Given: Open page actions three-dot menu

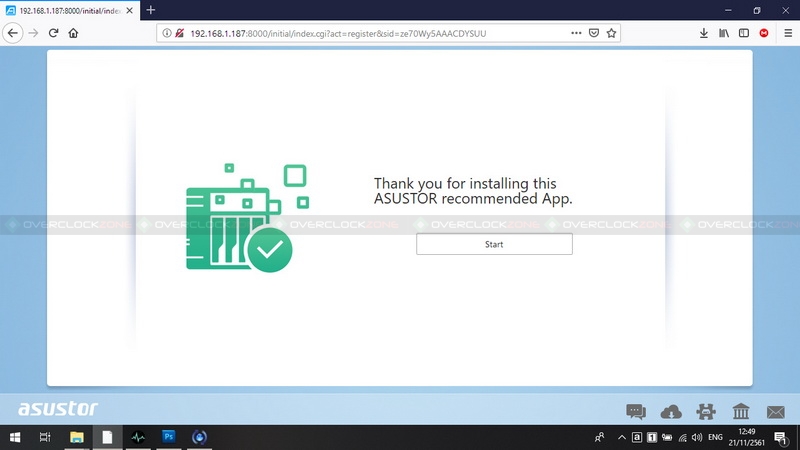Looking at the screenshot, I should pos(576,33).
